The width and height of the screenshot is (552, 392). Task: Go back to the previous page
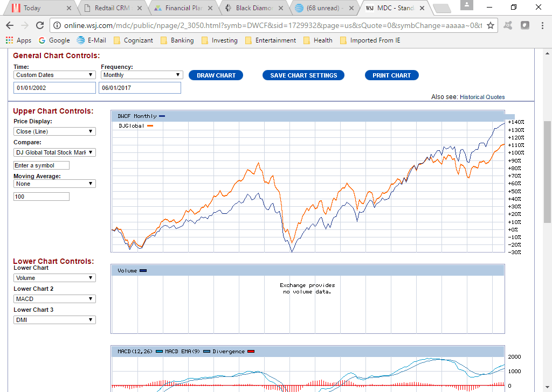point(10,25)
